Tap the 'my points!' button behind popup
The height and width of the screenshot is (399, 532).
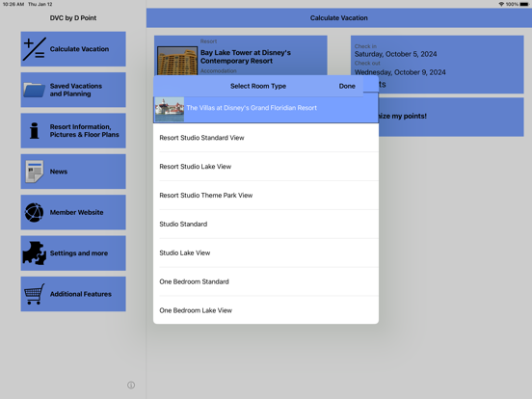[451, 117]
